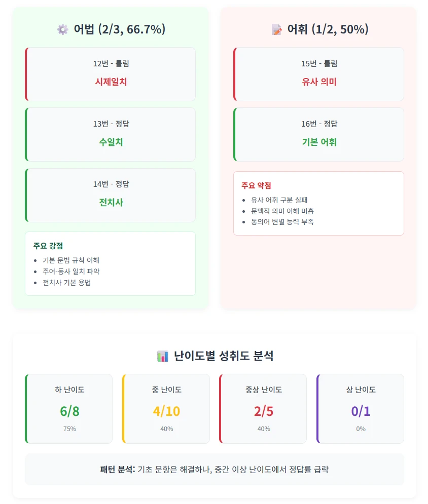
Task: Click the bar chart icon beside 난이도별 성취도 분석
Action: click(x=162, y=356)
